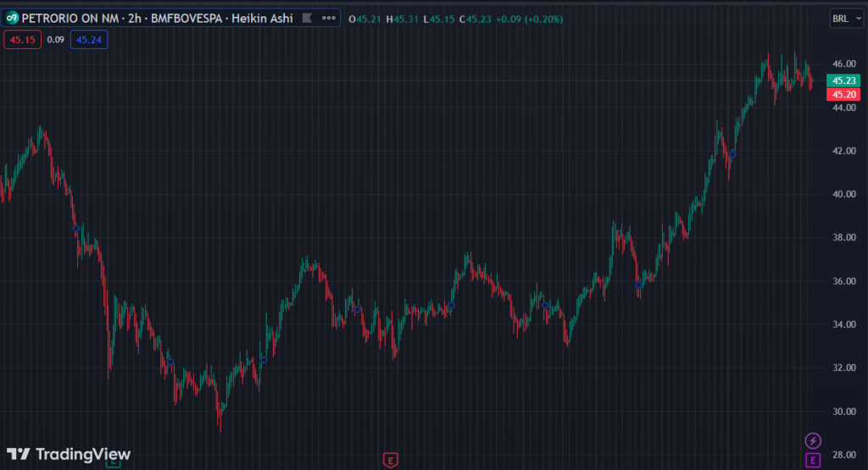Screen dimensions: 868x470
Task: Click the H45.31 high value
Action: click(x=402, y=19)
